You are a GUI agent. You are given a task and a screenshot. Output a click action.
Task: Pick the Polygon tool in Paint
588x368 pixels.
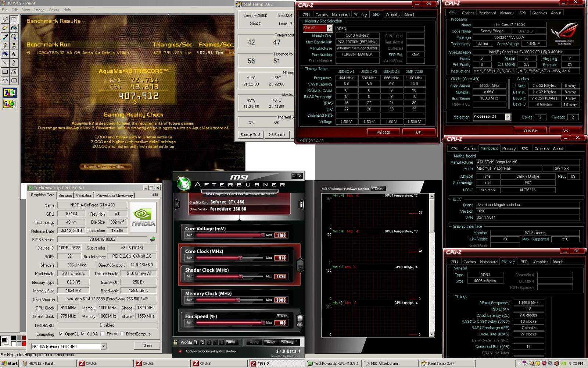click(14, 72)
